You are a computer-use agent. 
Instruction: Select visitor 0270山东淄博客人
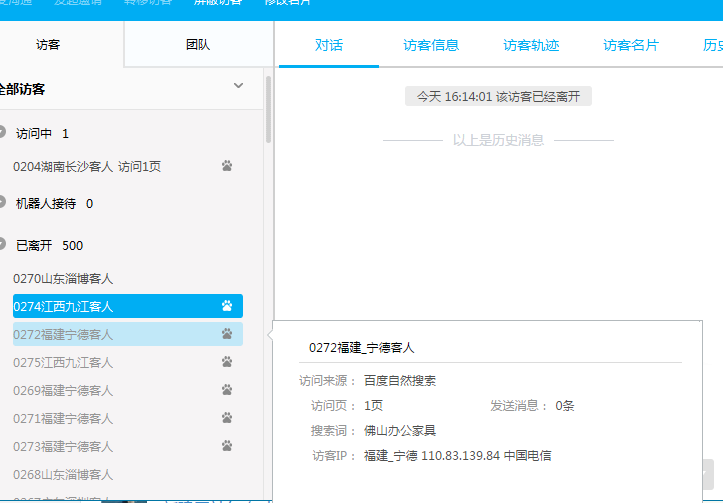coord(128,278)
